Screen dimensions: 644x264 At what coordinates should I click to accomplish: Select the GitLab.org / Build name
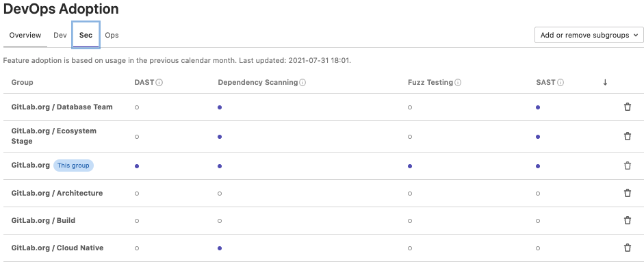(43, 220)
